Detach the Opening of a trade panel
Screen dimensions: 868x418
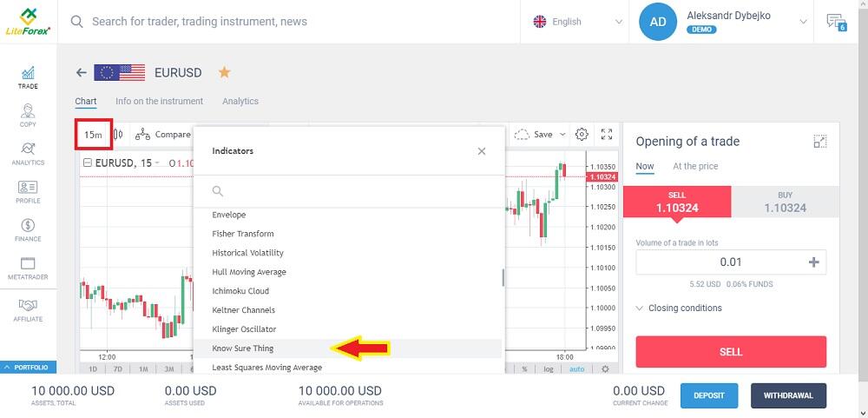tap(820, 141)
